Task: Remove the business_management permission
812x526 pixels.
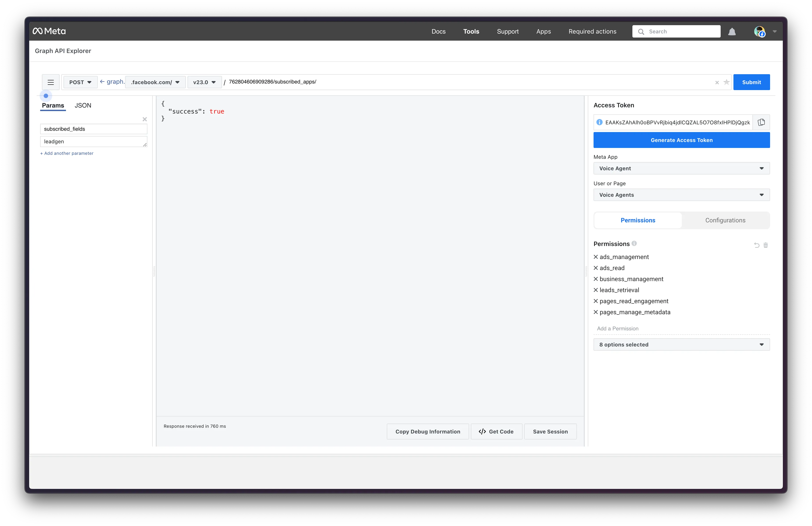Action: (x=596, y=279)
